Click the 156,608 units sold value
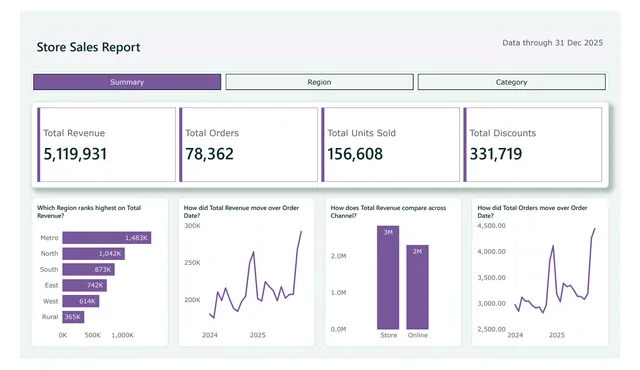This screenshot has height=370, width=640. click(355, 154)
